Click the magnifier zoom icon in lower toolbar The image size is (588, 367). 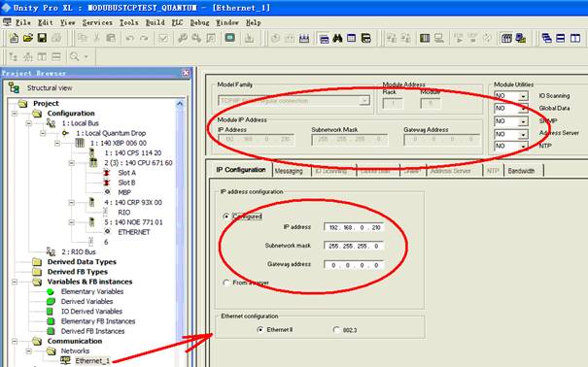pos(74,57)
